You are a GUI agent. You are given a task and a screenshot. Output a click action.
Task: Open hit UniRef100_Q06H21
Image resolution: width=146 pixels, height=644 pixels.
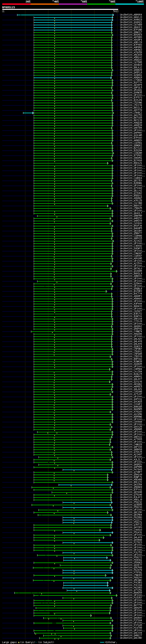[131, 22]
